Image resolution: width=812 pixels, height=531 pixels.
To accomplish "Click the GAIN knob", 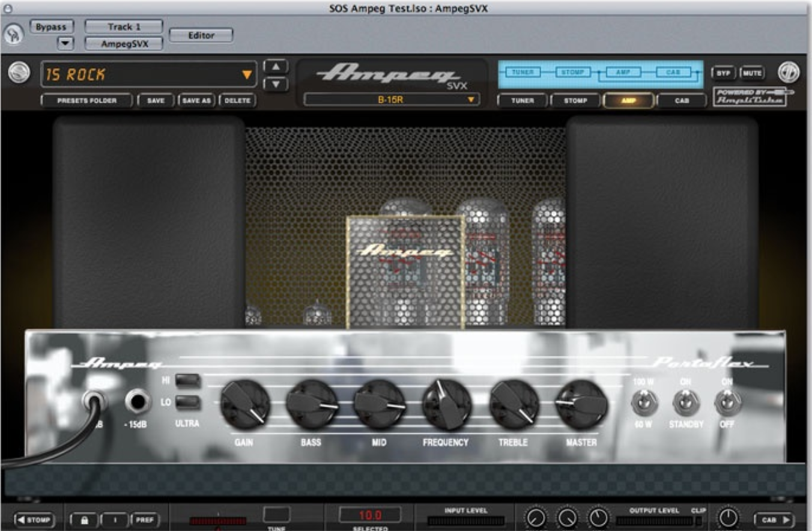I will pos(244,404).
